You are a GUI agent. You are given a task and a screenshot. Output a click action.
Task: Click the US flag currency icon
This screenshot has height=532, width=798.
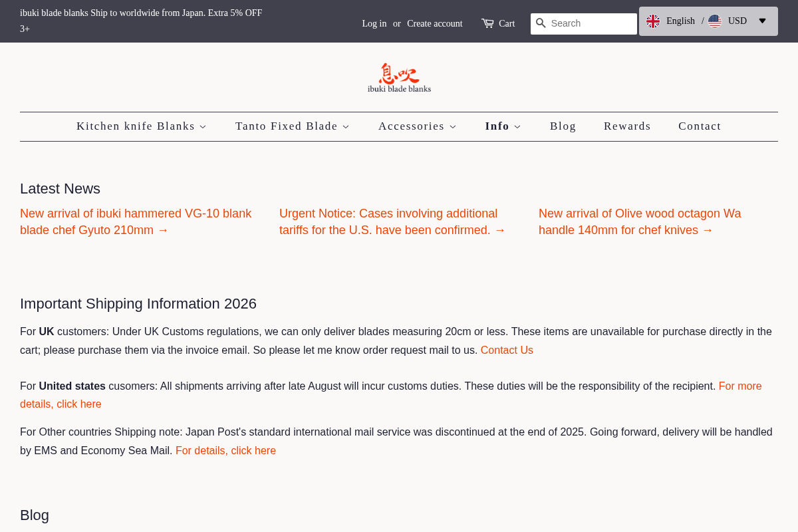click(x=715, y=21)
